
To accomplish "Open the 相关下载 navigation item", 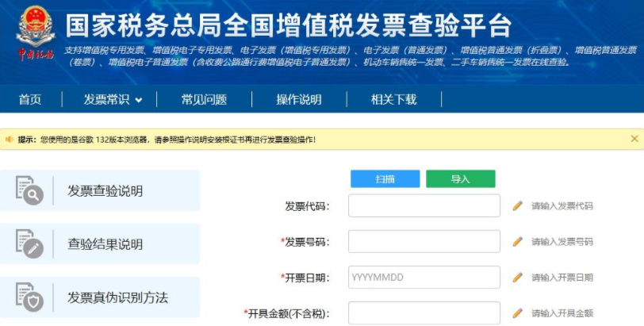I will coord(393,100).
